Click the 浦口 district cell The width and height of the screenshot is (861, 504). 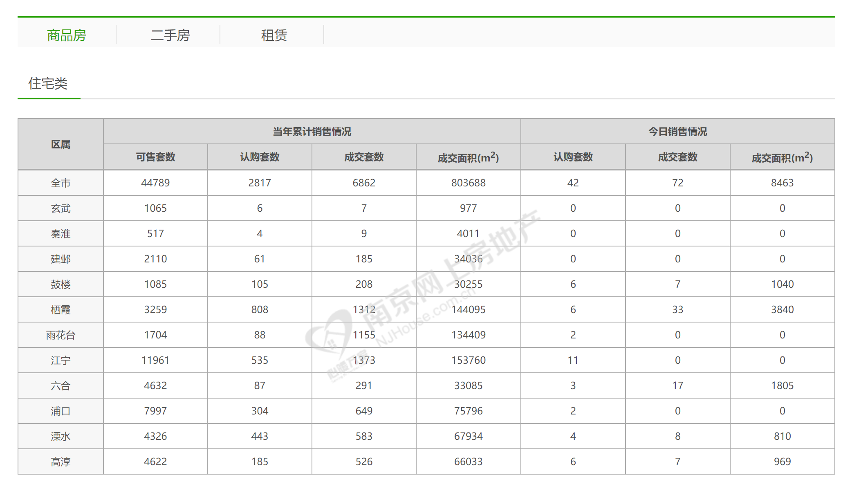(61, 411)
